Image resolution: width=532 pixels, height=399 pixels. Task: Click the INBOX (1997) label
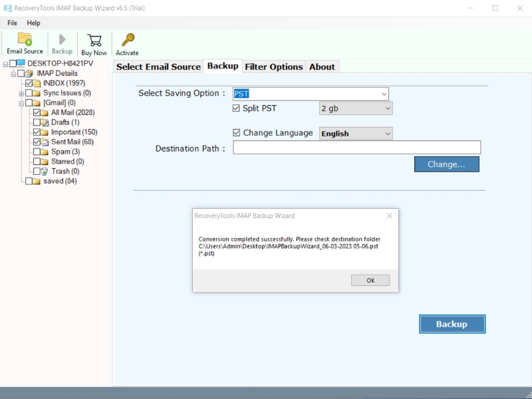(64, 83)
